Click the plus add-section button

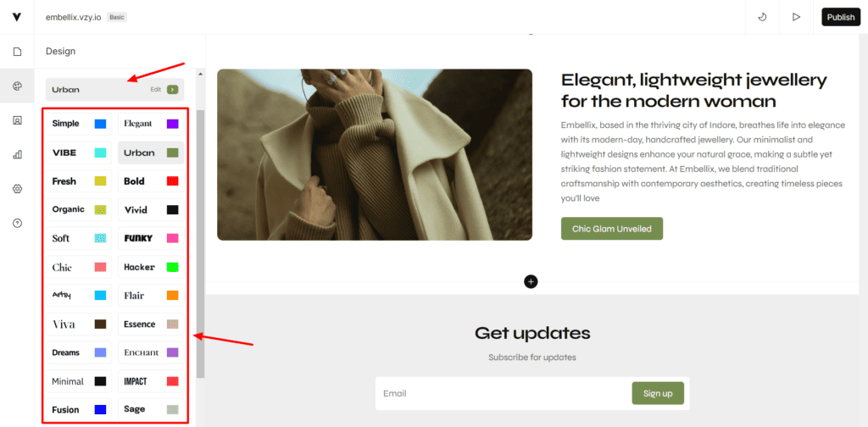point(531,281)
